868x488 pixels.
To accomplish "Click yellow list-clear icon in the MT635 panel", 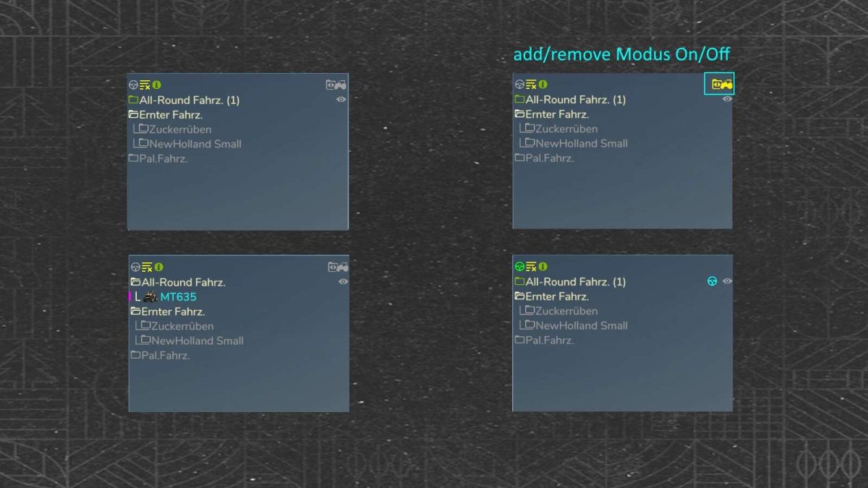I will pos(147,267).
